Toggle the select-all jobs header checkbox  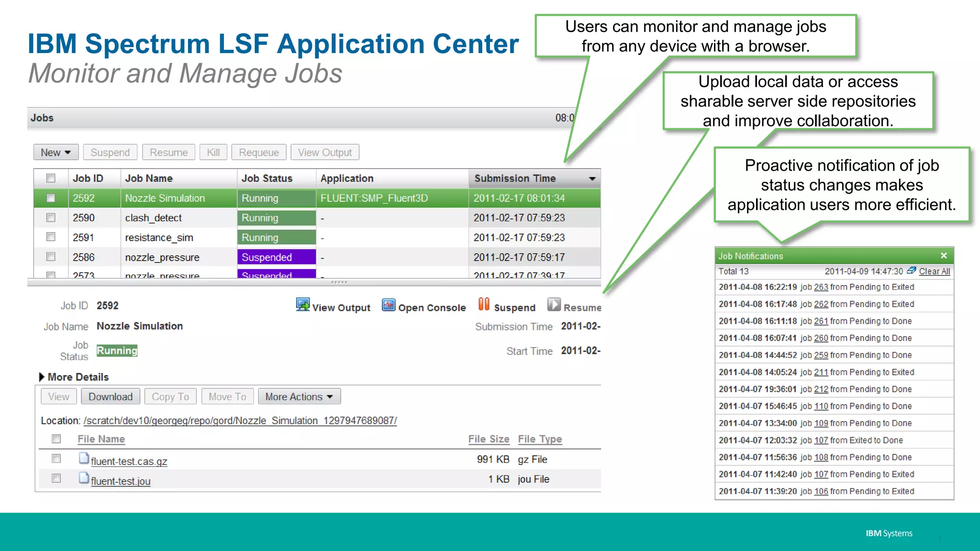[51, 178]
